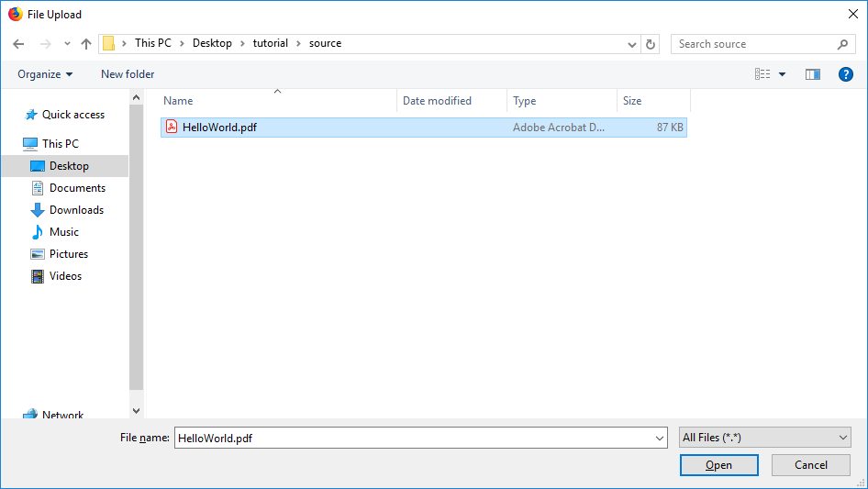Open the File name history dropdown
Viewport: 868px width, 489px height.
tap(660, 439)
